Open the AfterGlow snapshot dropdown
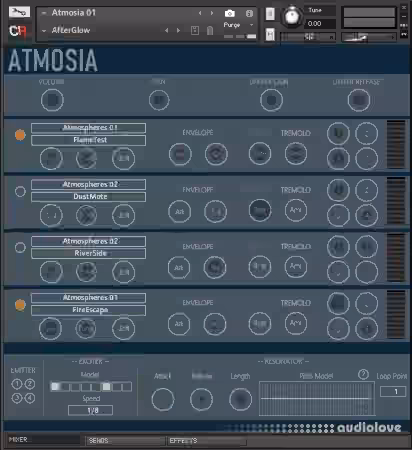 pyautogui.click(x=44, y=31)
